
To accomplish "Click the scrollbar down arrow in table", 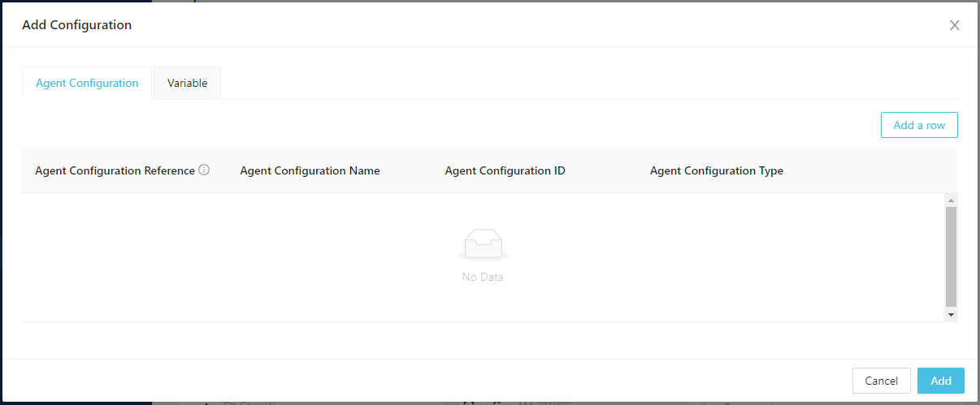I will (x=951, y=314).
